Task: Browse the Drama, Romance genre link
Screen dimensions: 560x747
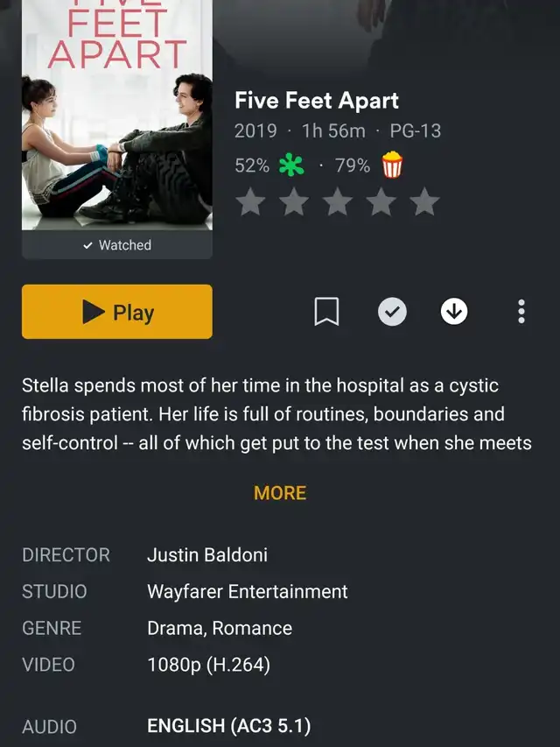Action: (220, 629)
